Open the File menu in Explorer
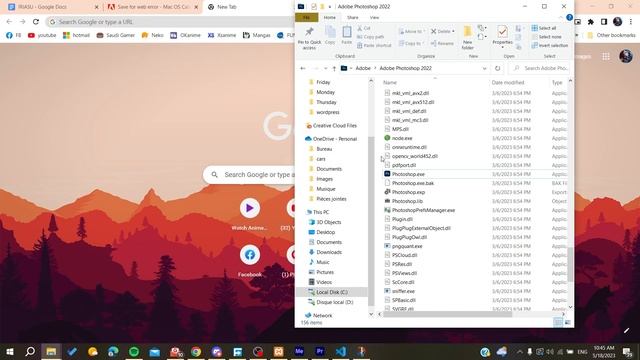Screen dimensions: 640x360 307,18
